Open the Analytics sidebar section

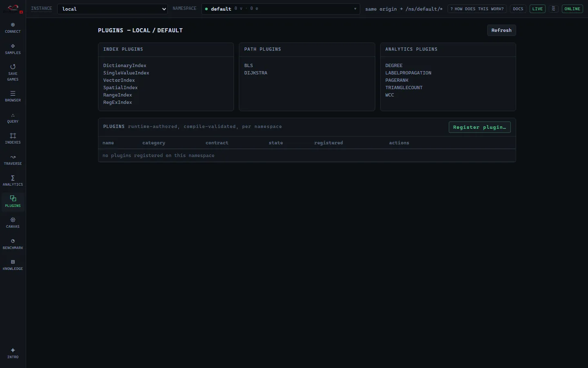tap(13, 181)
